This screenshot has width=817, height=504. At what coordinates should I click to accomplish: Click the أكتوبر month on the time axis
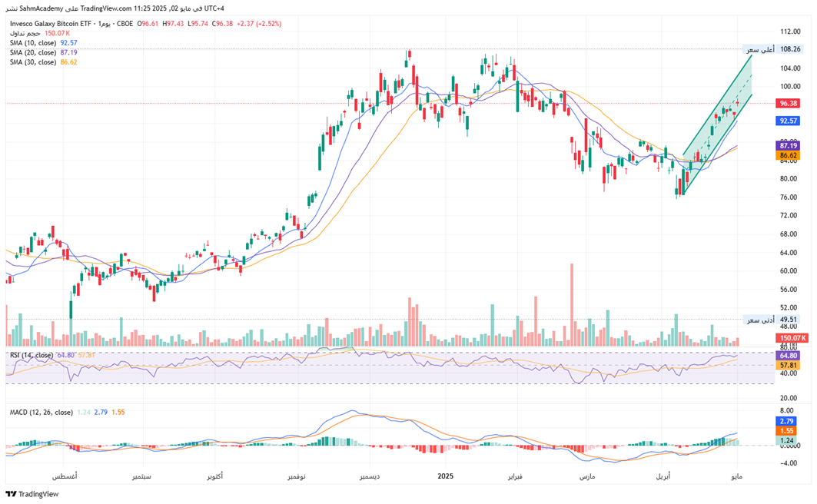pos(214,476)
